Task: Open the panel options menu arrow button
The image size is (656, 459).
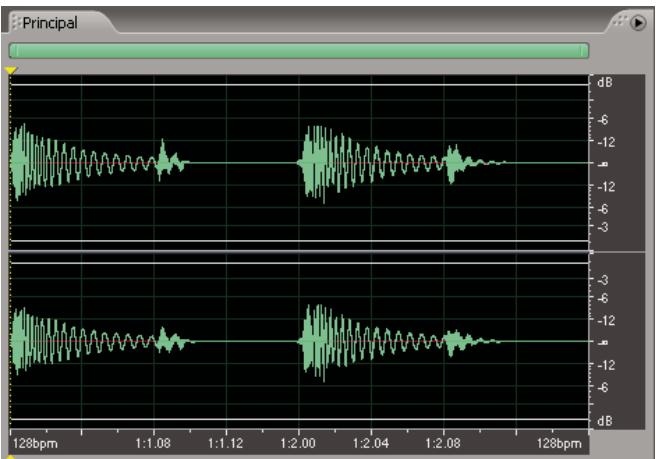Action: [x=638, y=23]
